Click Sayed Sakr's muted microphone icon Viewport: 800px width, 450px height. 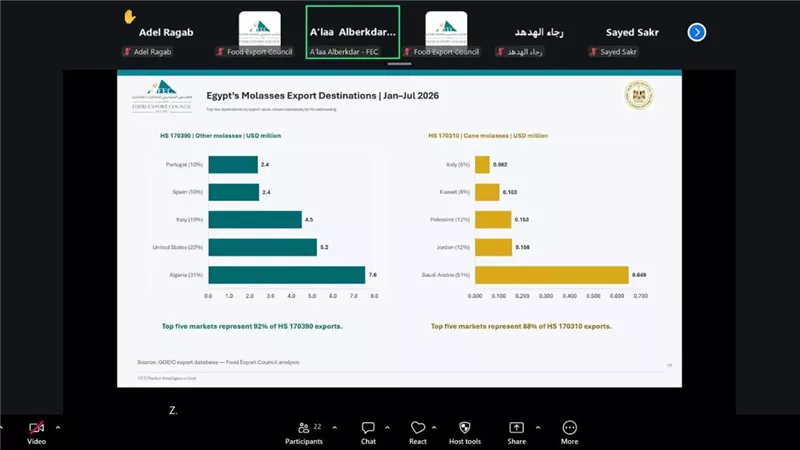[x=593, y=52]
